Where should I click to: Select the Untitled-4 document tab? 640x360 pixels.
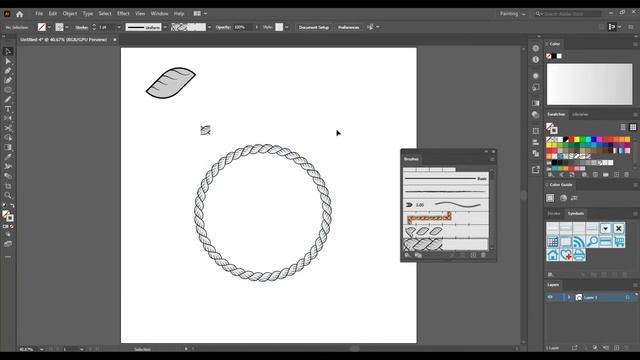point(63,40)
